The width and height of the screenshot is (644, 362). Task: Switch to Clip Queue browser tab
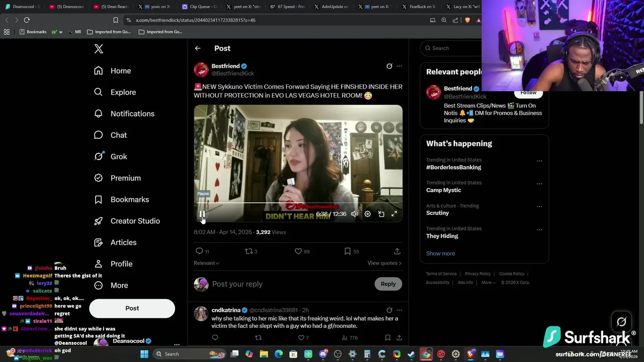coord(199,7)
